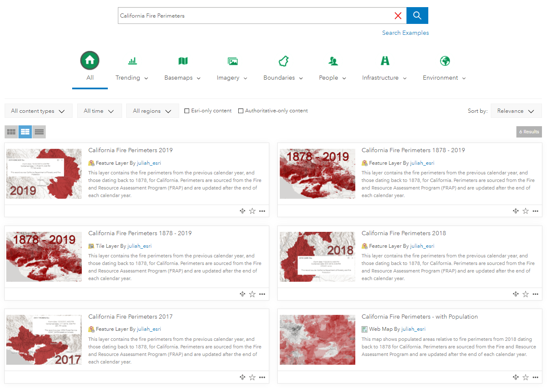Add the with Population web map to map
The image size is (547, 392).
[x=516, y=377]
